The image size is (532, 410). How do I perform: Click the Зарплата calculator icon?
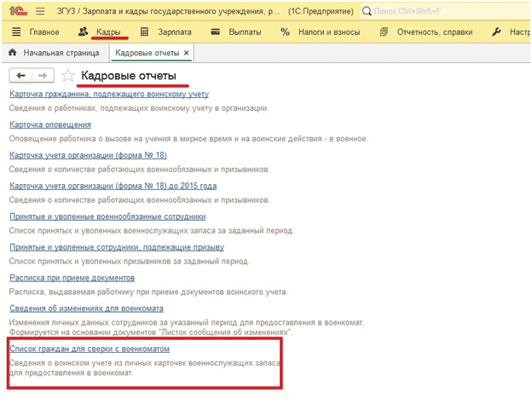point(144,32)
